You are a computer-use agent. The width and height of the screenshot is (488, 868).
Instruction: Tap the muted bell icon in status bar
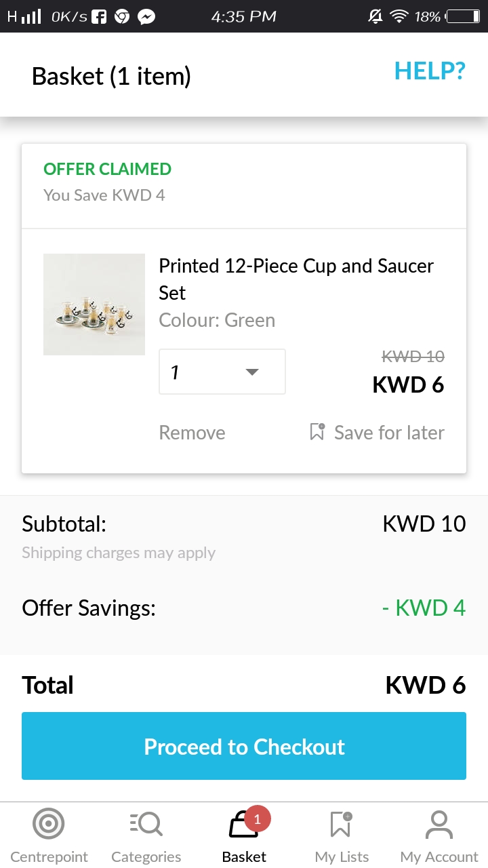coord(375,16)
